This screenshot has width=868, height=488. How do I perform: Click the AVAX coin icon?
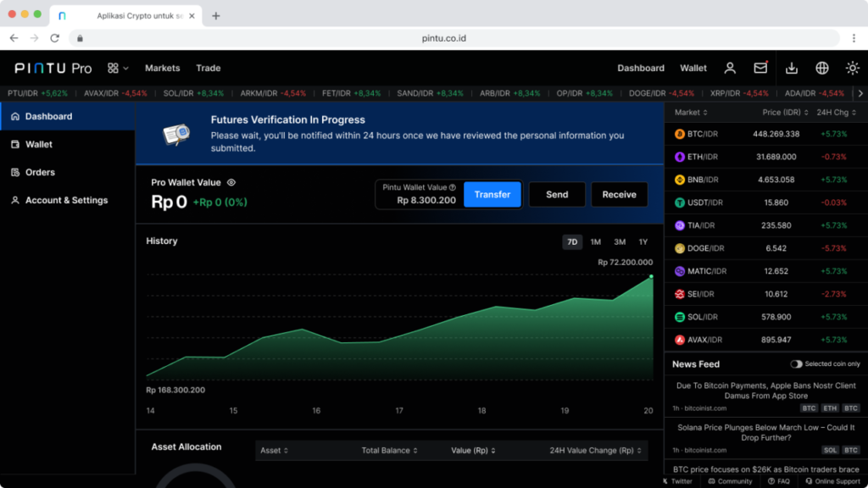pos(679,340)
